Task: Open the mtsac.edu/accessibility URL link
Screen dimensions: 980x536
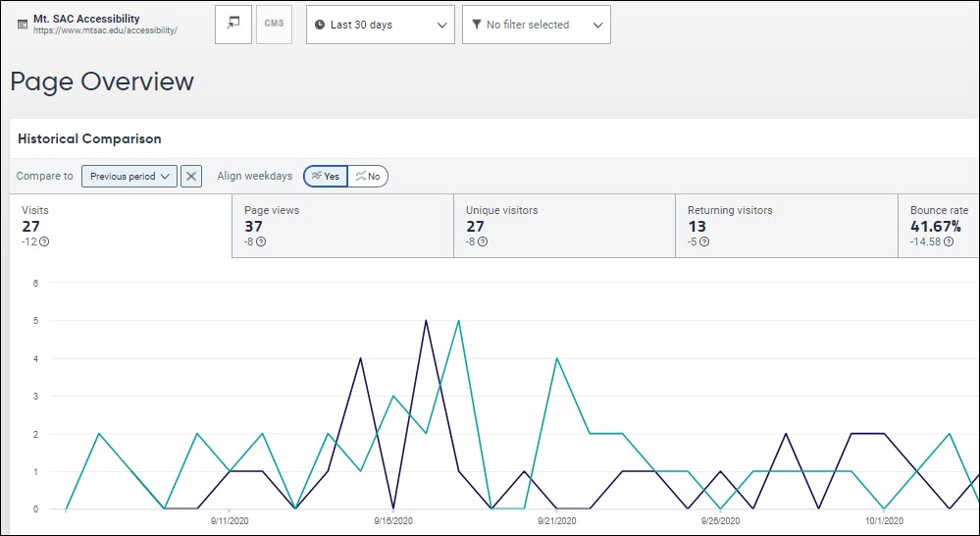Action: click(105, 30)
